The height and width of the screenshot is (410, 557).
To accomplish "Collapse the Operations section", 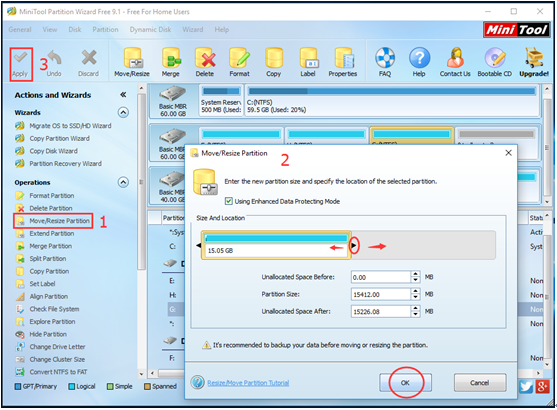I will point(123,183).
